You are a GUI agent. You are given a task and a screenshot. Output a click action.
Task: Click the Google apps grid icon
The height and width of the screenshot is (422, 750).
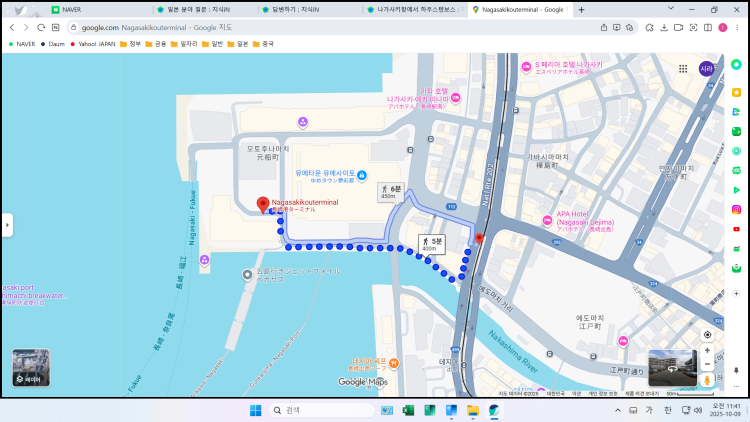point(681,70)
